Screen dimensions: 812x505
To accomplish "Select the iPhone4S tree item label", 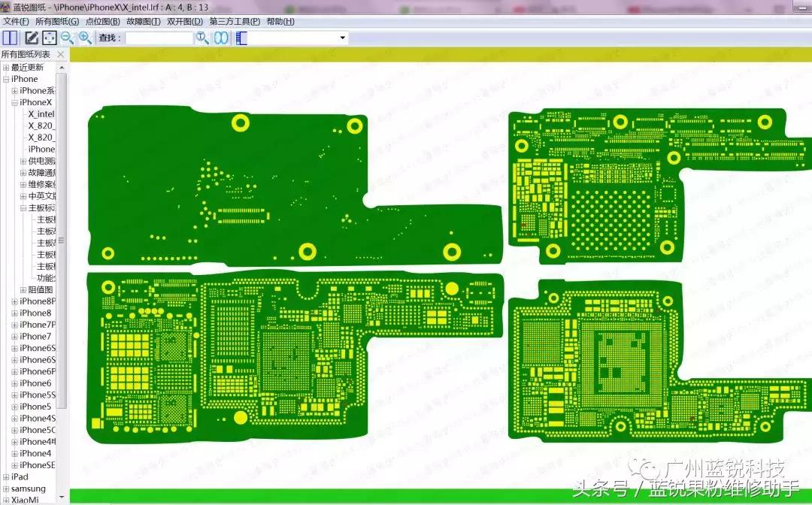I will pyautogui.click(x=38, y=418).
